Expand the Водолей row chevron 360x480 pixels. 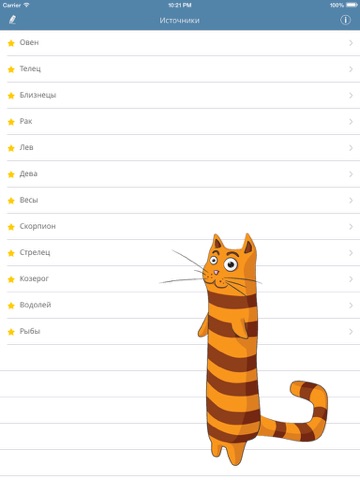click(351, 305)
